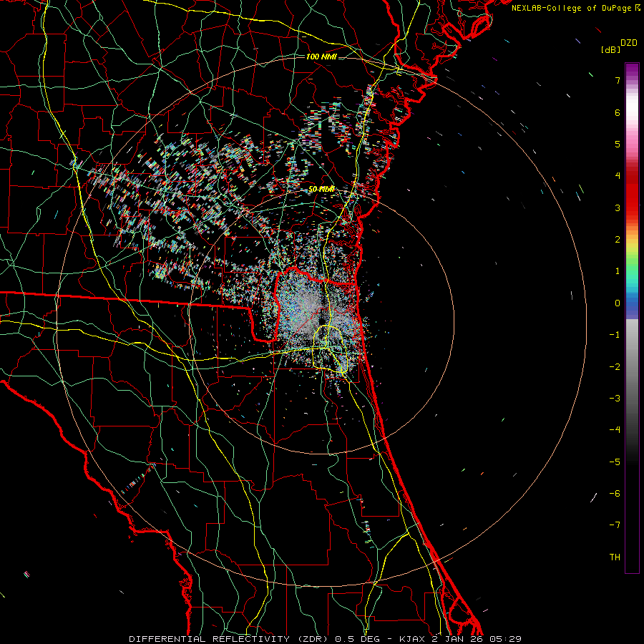
Task: Click the NEXLAB-College of DuPage watermark text
Action: 575,8
